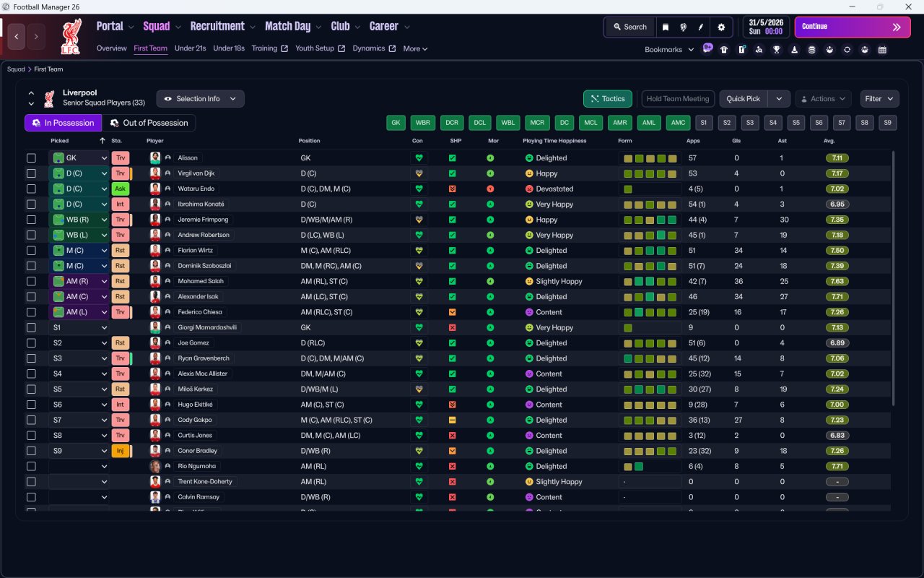Click the exclamation document icon in bookmarks bar
The image size is (924, 578).
(742, 50)
